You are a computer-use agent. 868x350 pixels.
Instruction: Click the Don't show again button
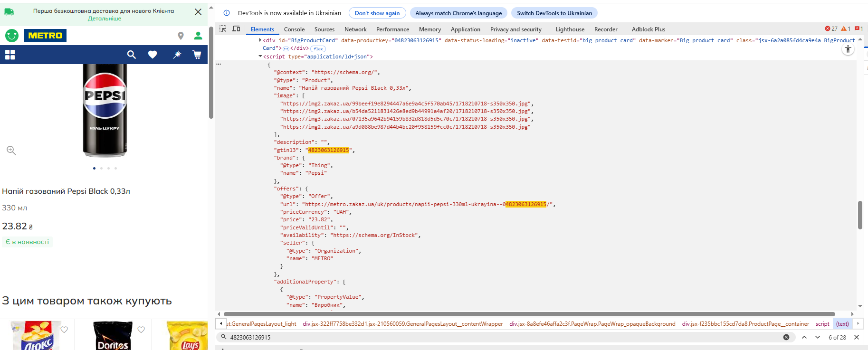click(377, 13)
